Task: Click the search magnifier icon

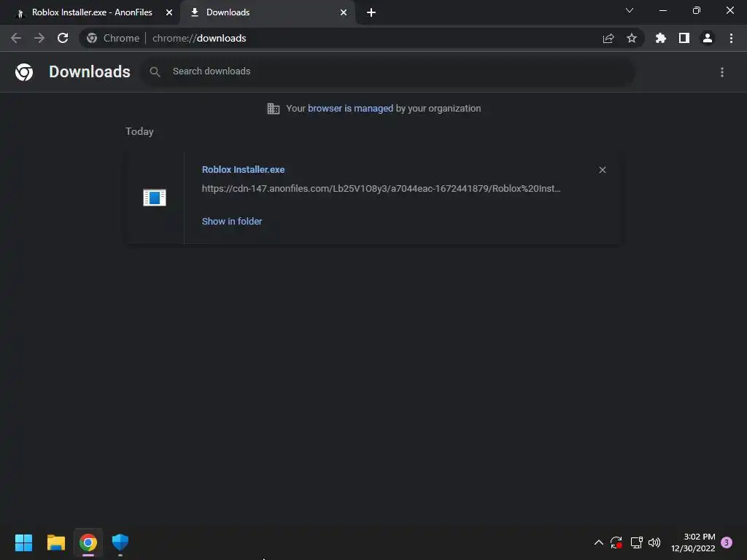Action: (155, 72)
